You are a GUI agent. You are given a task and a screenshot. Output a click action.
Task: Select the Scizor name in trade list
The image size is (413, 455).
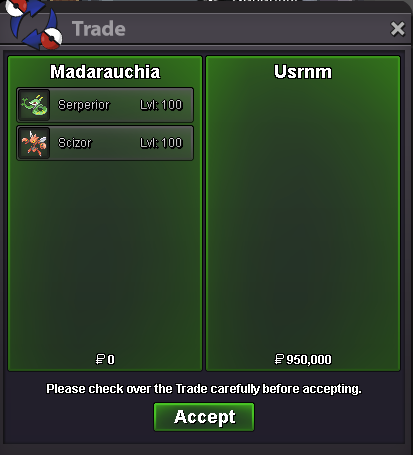[x=75, y=143]
